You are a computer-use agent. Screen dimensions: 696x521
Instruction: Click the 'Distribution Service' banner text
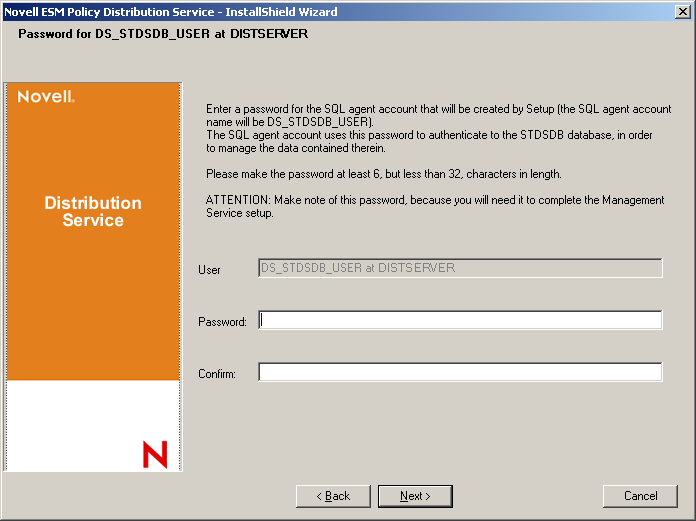point(93,211)
